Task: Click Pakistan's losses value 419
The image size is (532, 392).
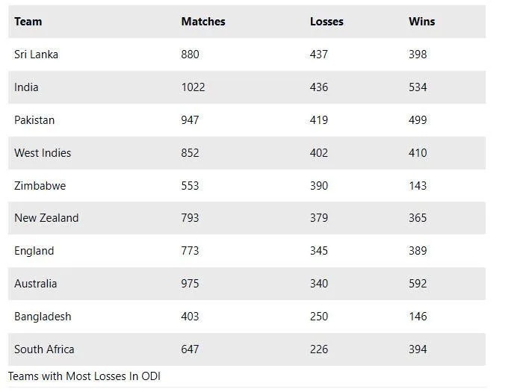Action: [x=319, y=120]
